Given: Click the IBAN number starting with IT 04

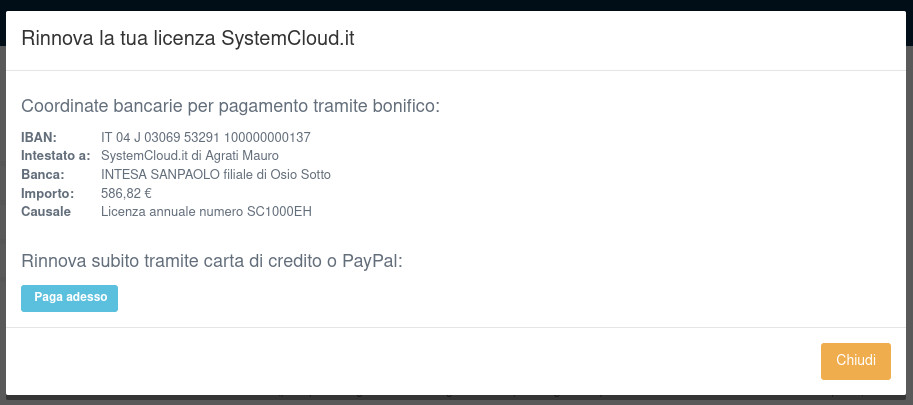Looking at the screenshot, I should [206, 137].
